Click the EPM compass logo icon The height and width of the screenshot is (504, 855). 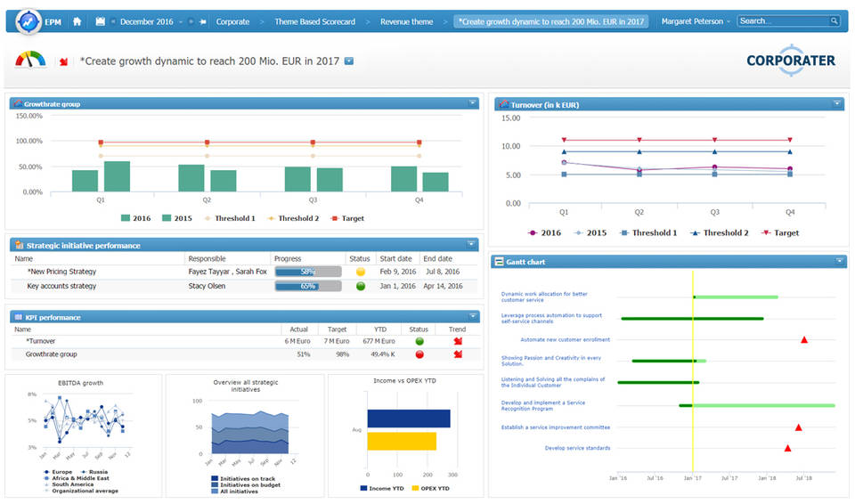(27, 20)
